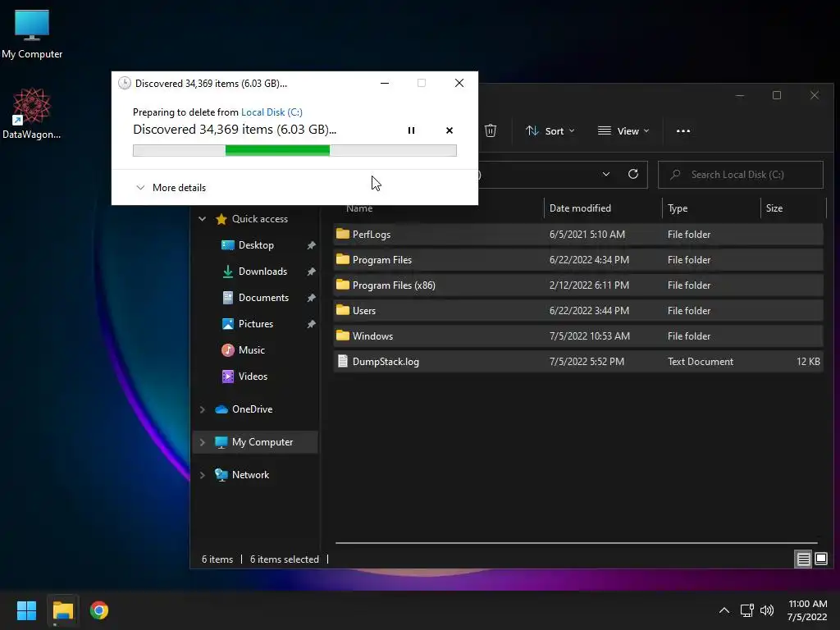Select Network in navigation pane
The width and height of the screenshot is (840, 630).
click(x=250, y=475)
